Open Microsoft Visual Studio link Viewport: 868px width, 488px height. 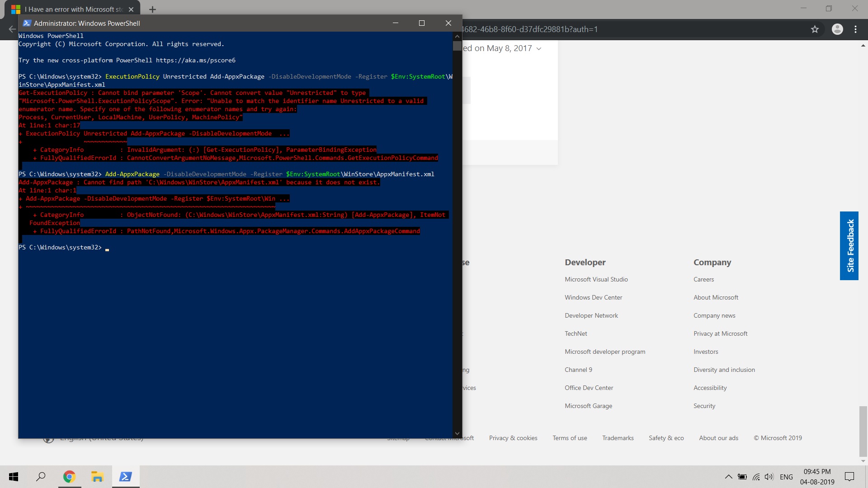pyautogui.click(x=596, y=279)
